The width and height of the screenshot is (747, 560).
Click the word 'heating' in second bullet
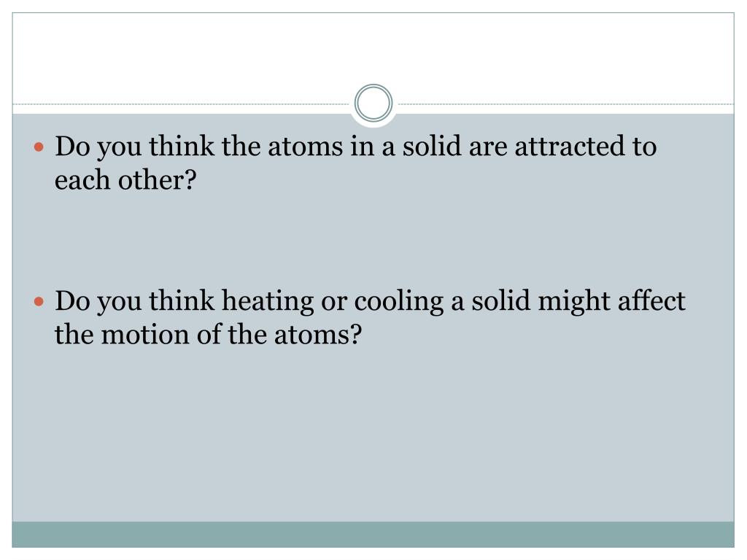point(267,302)
